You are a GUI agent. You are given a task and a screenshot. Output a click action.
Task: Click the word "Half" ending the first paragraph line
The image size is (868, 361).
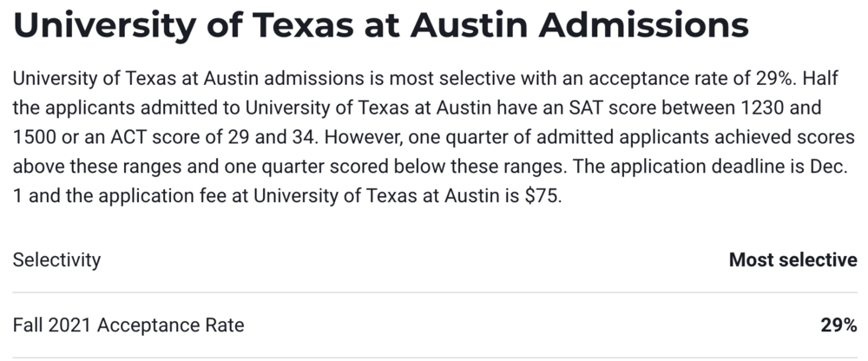click(x=819, y=78)
